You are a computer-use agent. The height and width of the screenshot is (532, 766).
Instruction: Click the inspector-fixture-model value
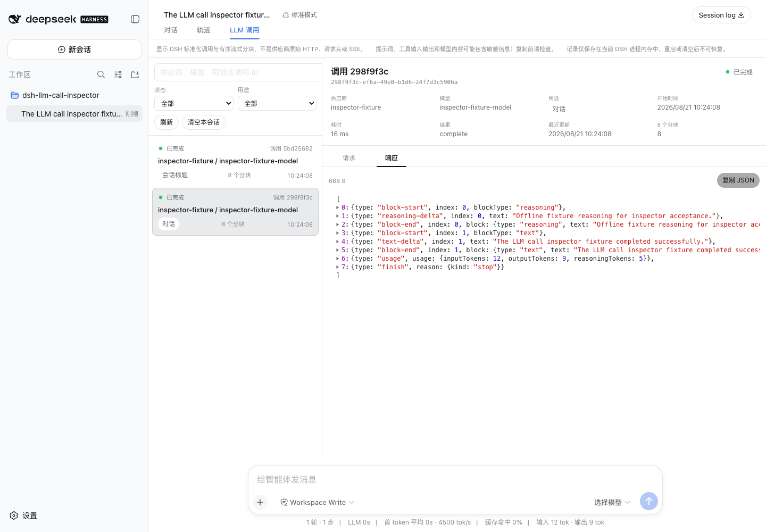476,107
